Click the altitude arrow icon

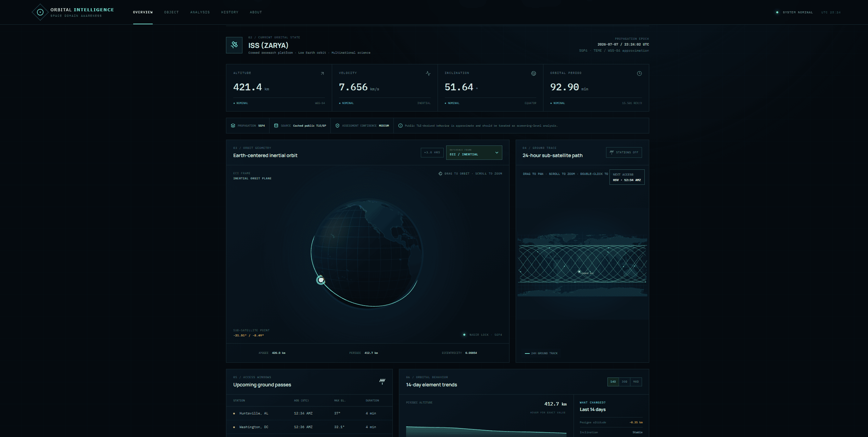point(322,74)
